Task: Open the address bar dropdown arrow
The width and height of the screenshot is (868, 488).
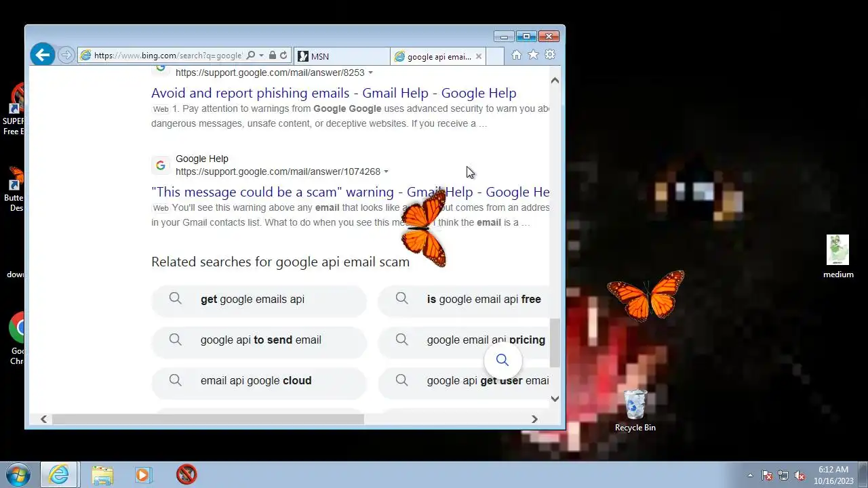Action: point(261,56)
